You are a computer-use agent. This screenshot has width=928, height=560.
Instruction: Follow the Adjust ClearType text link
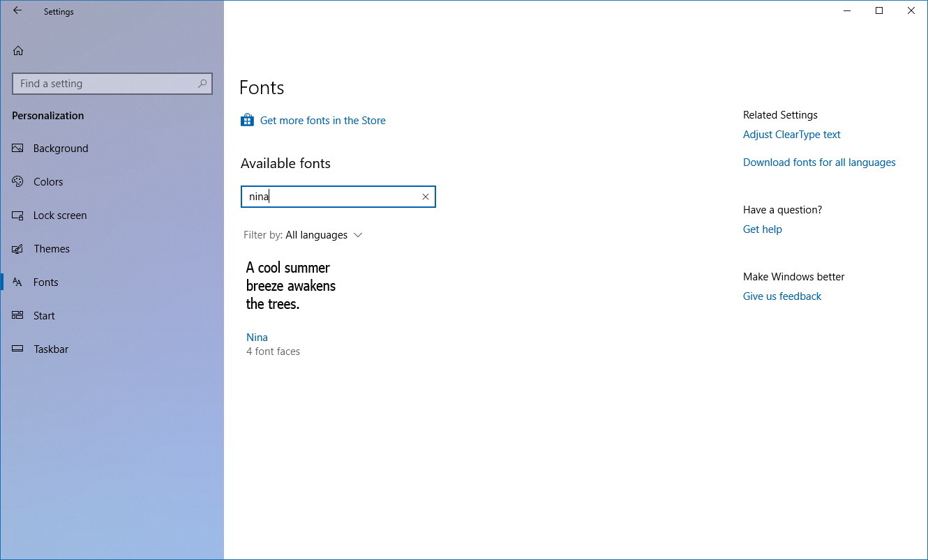point(792,134)
